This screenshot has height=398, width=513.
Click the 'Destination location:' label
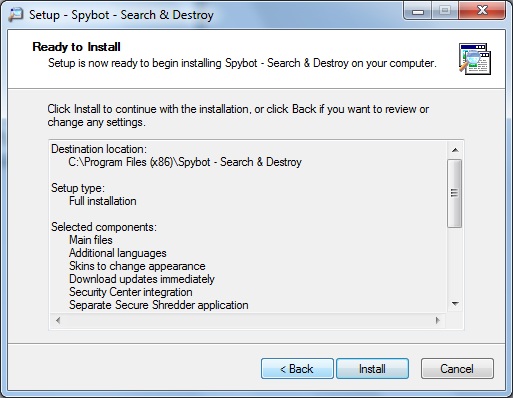[99, 149]
